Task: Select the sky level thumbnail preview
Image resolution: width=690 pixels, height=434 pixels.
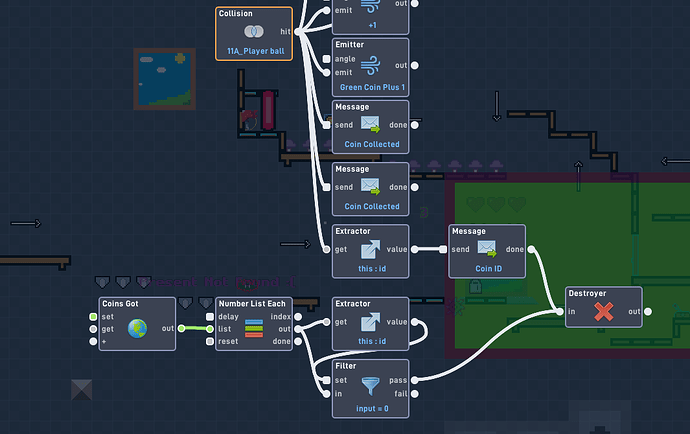Action: pyautogui.click(x=165, y=79)
